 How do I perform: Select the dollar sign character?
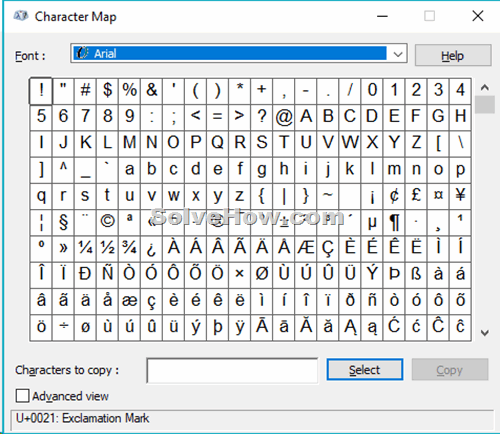[107, 91]
